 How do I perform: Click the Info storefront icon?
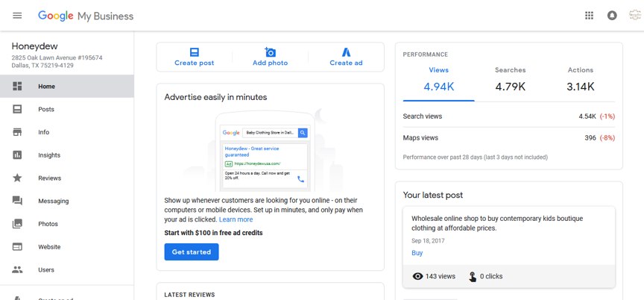click(x=17, y=132)
